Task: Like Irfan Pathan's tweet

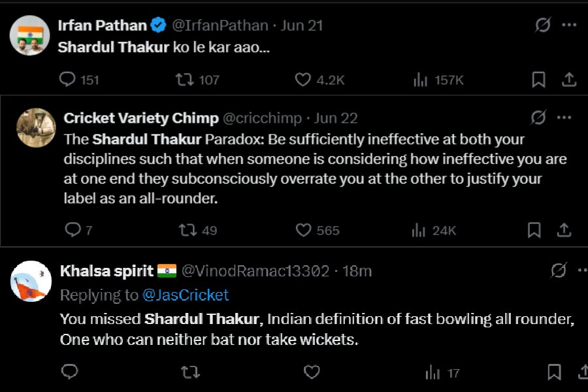Action: click(302, 80)
